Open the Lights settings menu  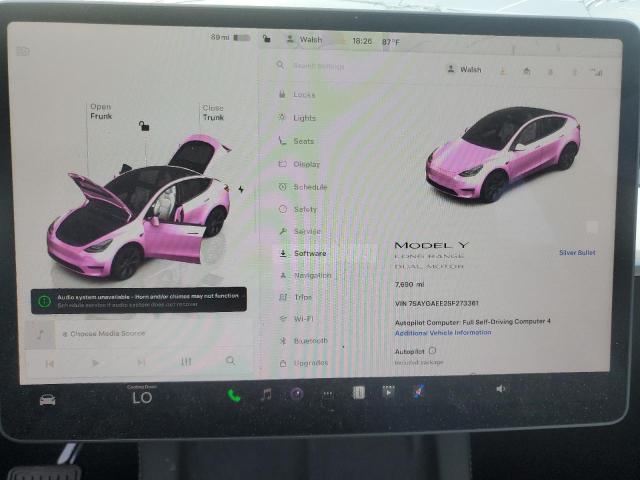click(297, 118)
